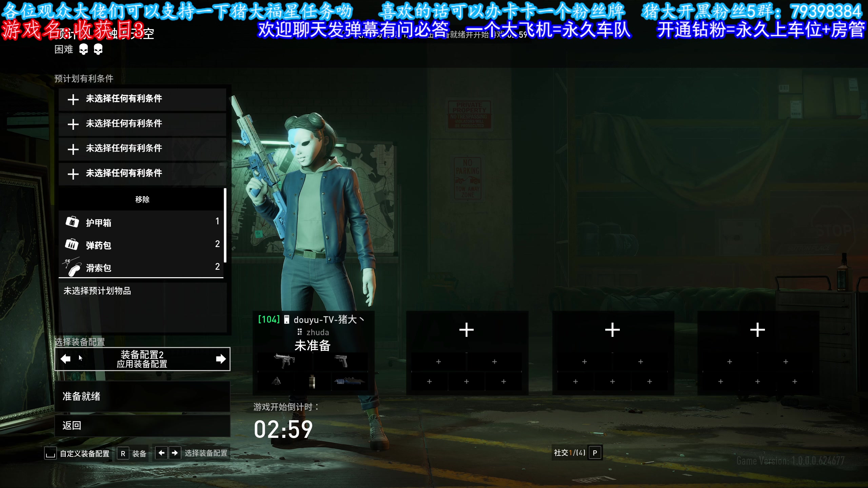Click the item list scrollbar
Viewport: 868px width, 488px height.
tap(225, 225)
